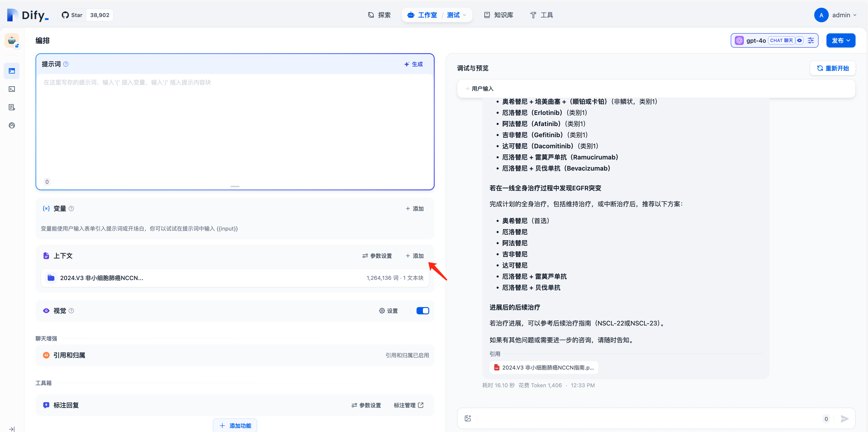The image size is (868, 432).
Task: Click the 上下文 document icon
Action: click(x=46, y=256)
